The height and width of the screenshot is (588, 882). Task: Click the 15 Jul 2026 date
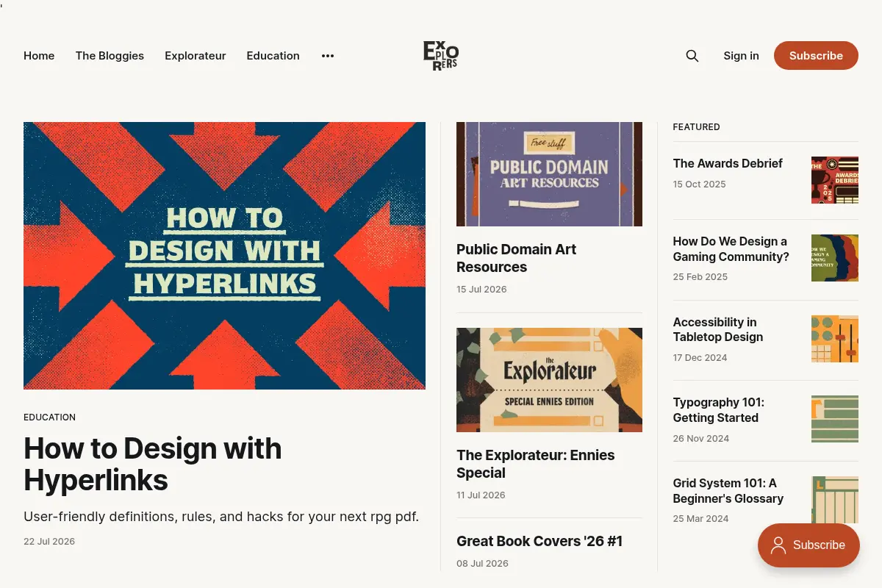(481, 290)
